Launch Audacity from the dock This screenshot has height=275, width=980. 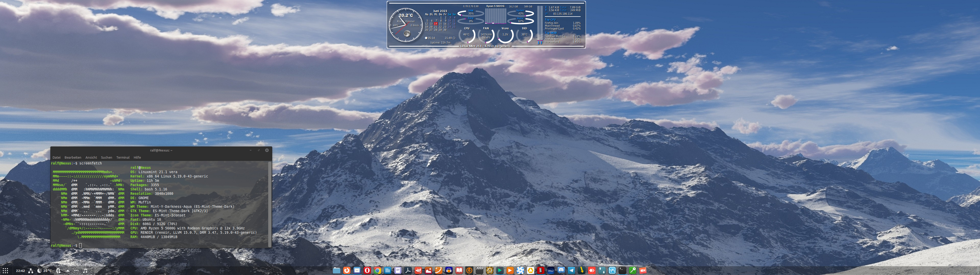click(449, 270)
